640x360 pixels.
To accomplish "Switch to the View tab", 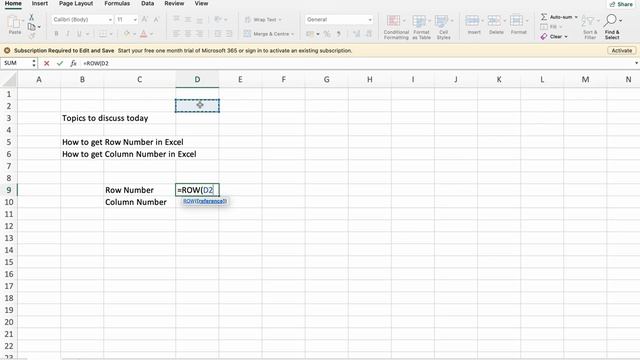I will [201, 3].
